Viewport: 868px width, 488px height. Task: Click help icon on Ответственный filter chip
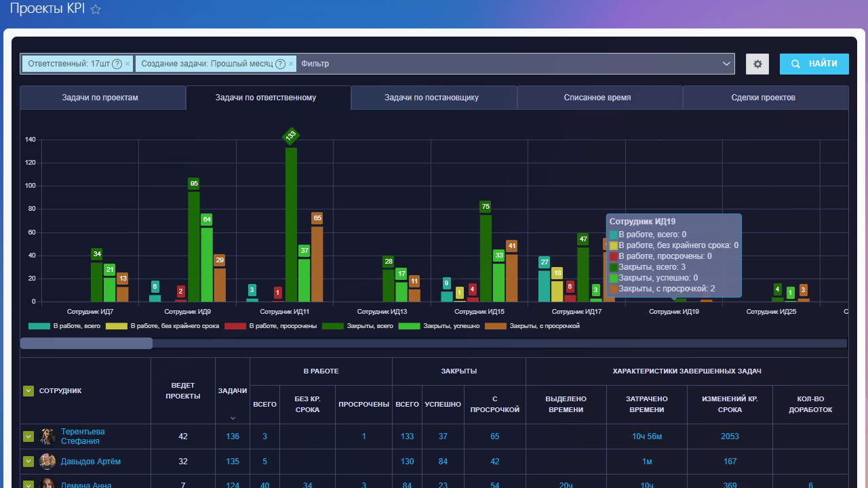click(117, 64)
